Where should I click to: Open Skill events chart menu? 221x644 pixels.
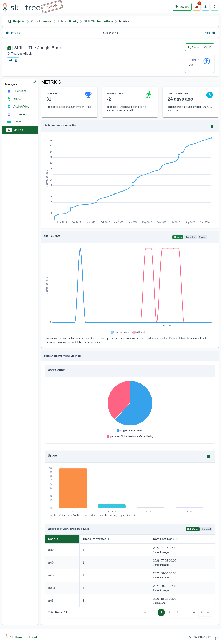tap(212, 237)
